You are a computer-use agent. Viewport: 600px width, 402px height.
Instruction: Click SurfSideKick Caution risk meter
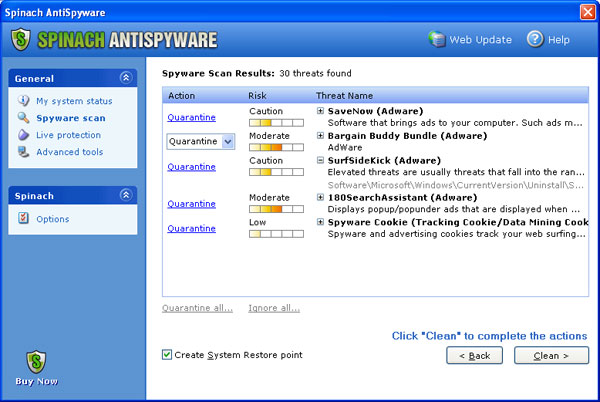pyautogui.click(x=276, y=172)
